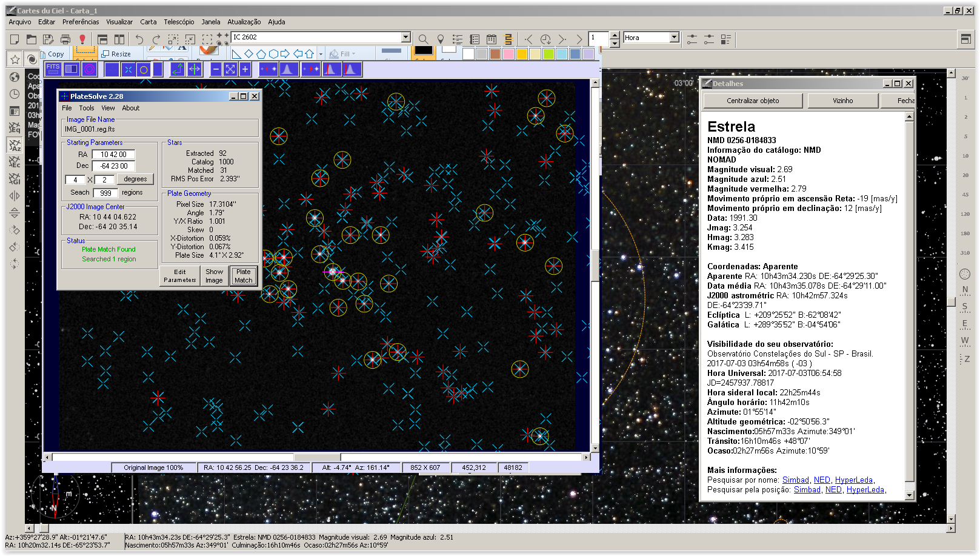Switch to azimuthal coordinates (Az) grid
The width and height of the screenshot is (980, 556).
(15, 145)
